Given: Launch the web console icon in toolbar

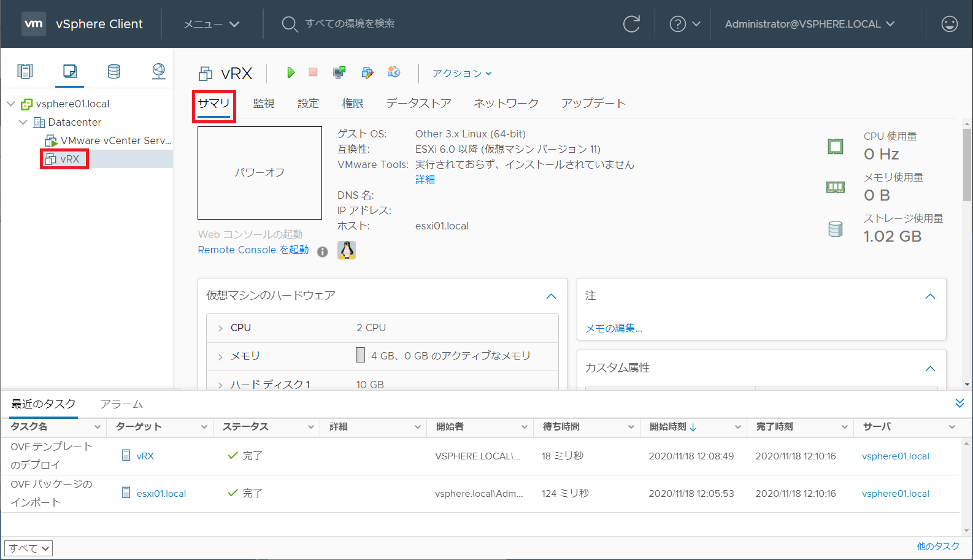Looking at the screenshot, I should [339, 72].
